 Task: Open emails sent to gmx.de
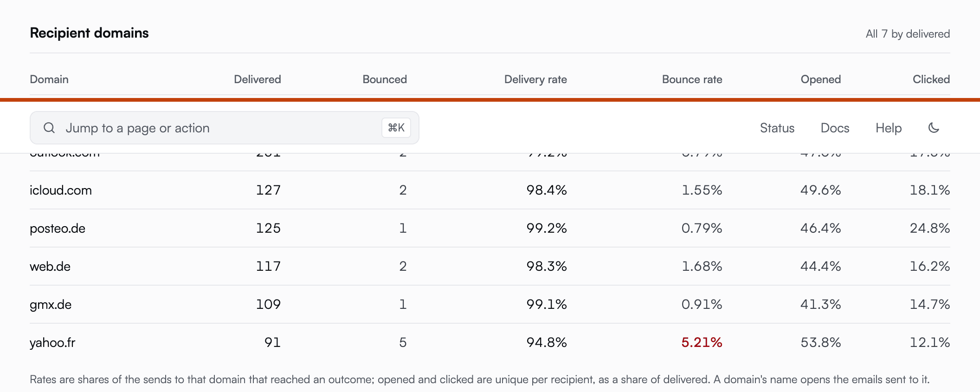(x=51, y=304)
